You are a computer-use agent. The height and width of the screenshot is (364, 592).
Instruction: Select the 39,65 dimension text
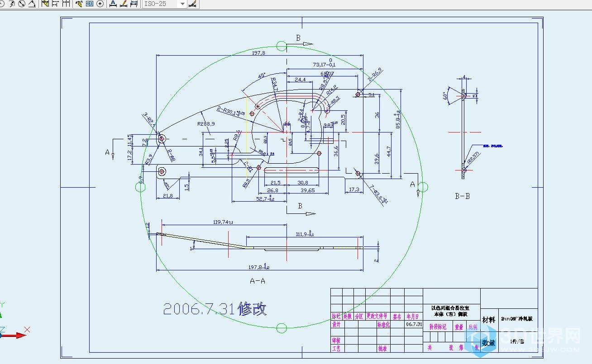[307, 190]
